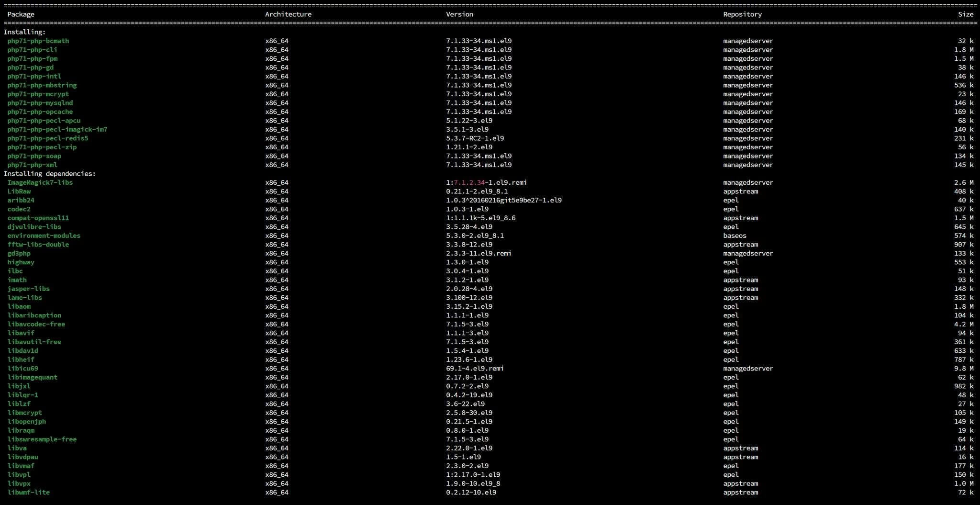Click the 2.6 M size value
This screenshot has width=980, height=505.
(964, 183)
